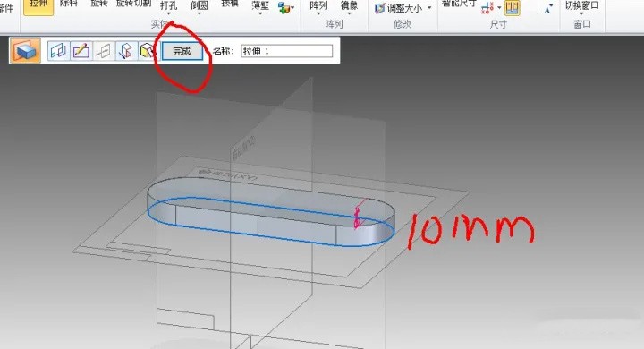Click the 名称 name field 拉伸_1

[x=287, y=51]
